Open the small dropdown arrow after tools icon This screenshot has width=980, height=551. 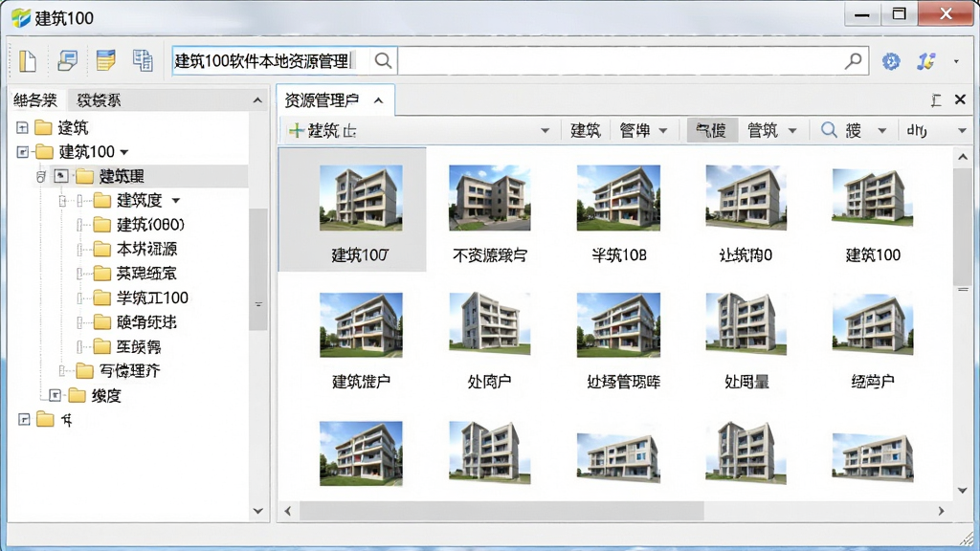tap(956, 61)
